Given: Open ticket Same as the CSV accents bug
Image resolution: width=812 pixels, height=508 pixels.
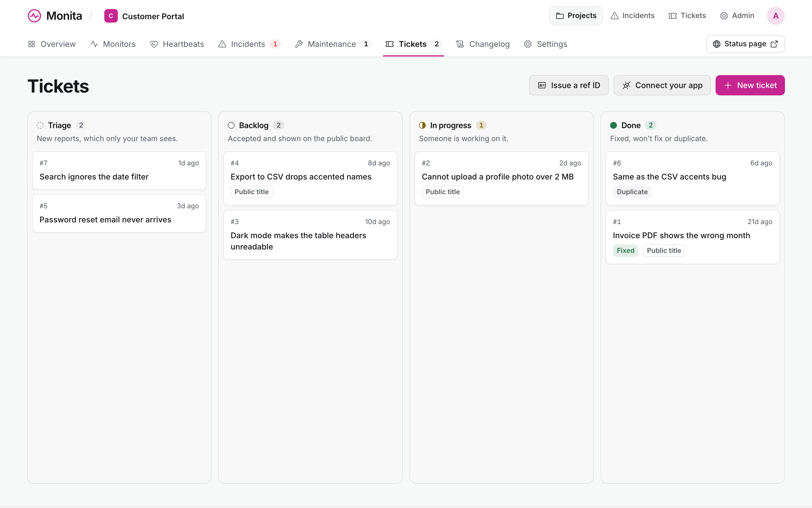Looking at the screenshot, I should point(692,178).
